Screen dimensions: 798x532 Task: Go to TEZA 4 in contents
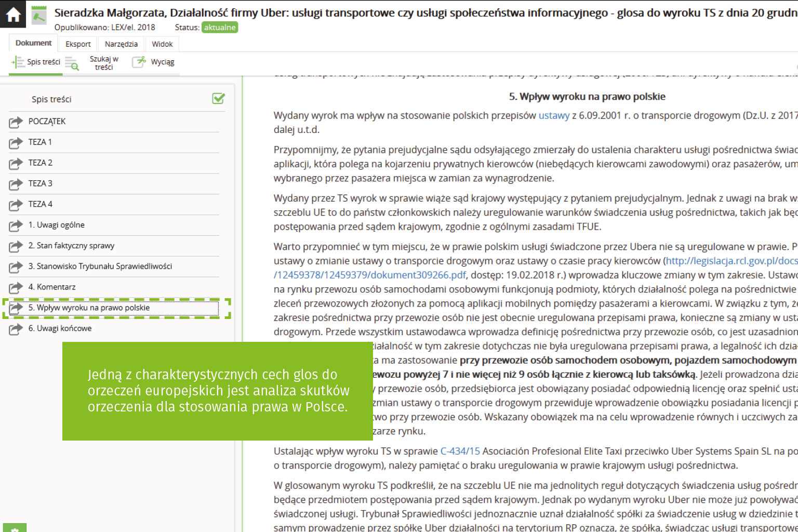41,204
